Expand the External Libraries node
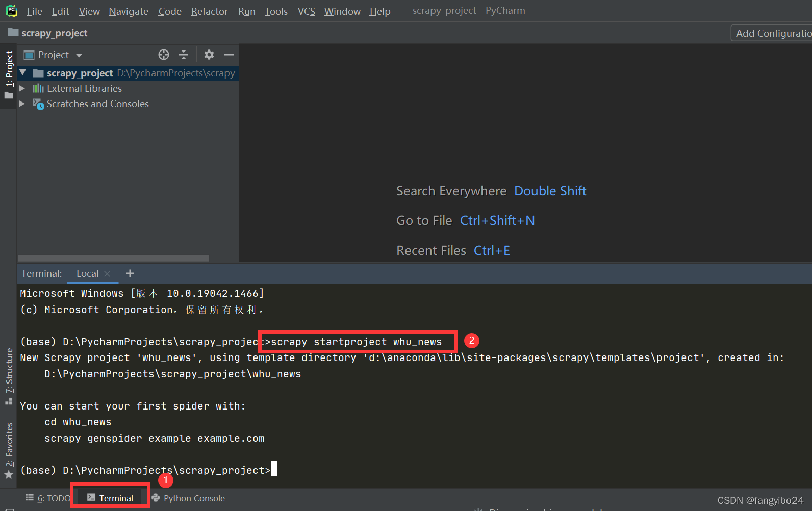The height and width of the screenshot is (511, 812). [22, 88]
